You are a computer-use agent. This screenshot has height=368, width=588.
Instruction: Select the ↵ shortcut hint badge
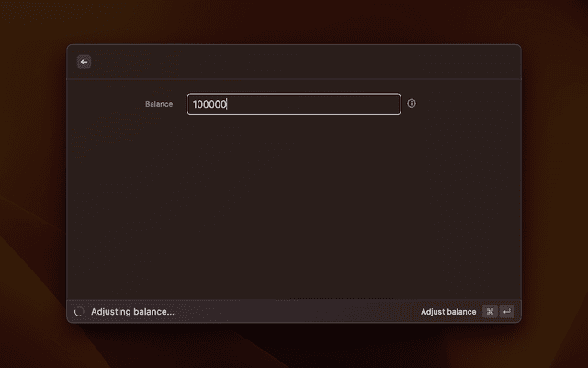coord(506,312)
